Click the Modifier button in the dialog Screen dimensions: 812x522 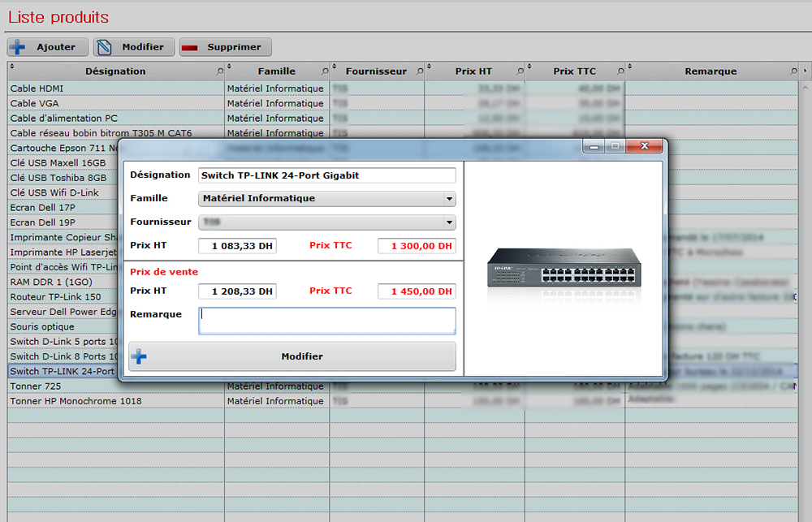point(292,356)
